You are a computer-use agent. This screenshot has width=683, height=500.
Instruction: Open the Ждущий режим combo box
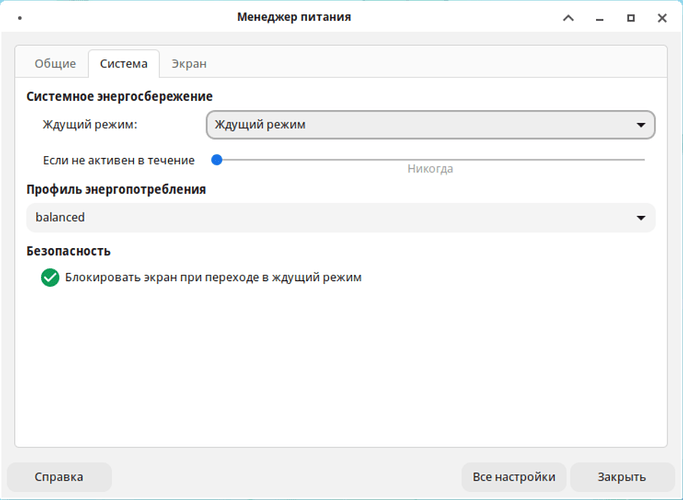point(420,125)
